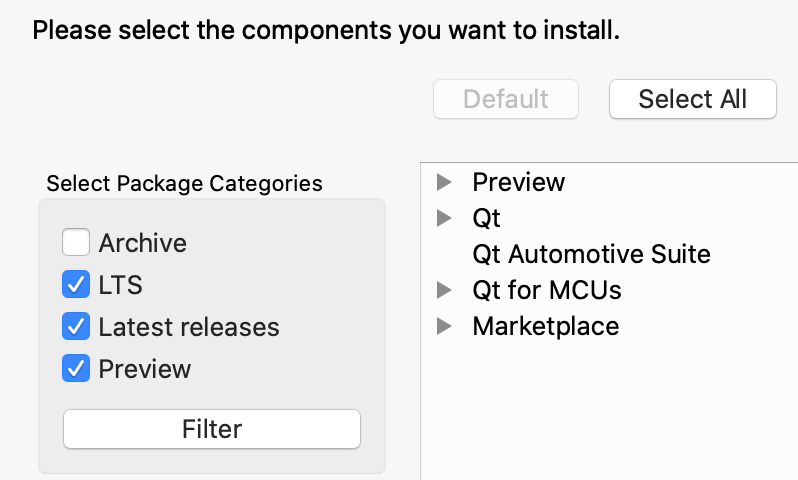Select the Preview component tree item
Viewport: 798px width, 480px height.
click(518, 182)
